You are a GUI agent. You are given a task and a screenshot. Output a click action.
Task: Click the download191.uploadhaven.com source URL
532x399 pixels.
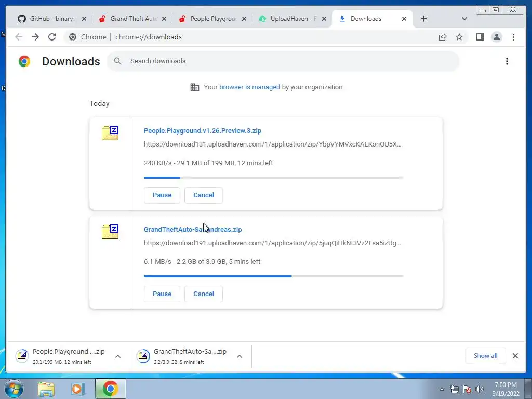272,243
